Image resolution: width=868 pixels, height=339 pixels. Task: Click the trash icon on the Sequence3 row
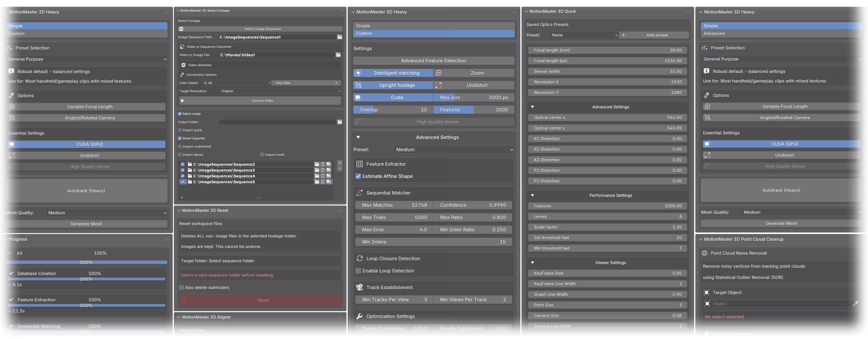tap(323, 170)
